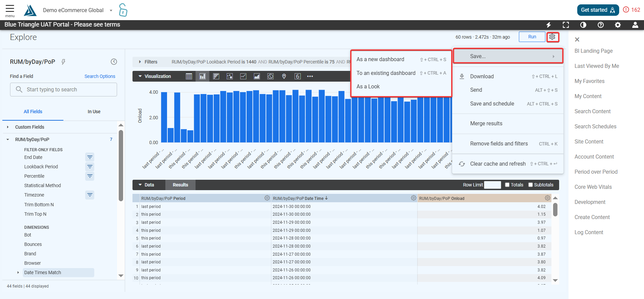The image size is (644, 299).
Task: Open Period column gear settings
Action: pos(267,198)
